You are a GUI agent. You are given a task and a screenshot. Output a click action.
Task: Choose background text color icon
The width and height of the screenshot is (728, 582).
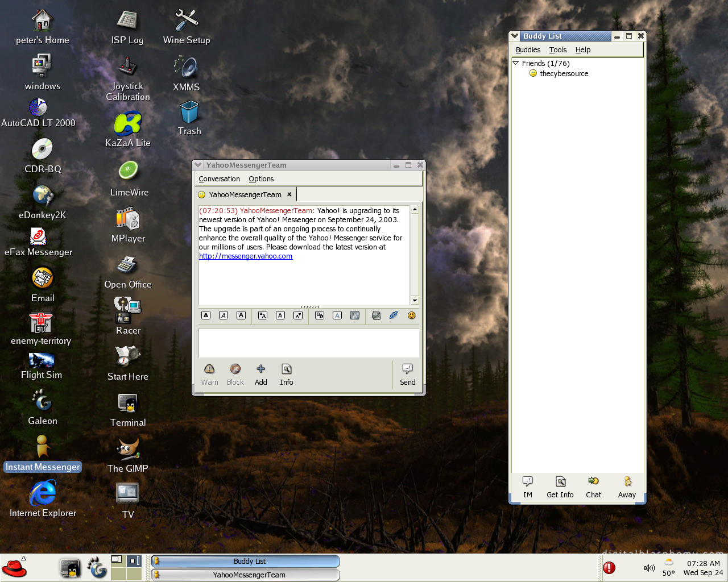point(355,315)
